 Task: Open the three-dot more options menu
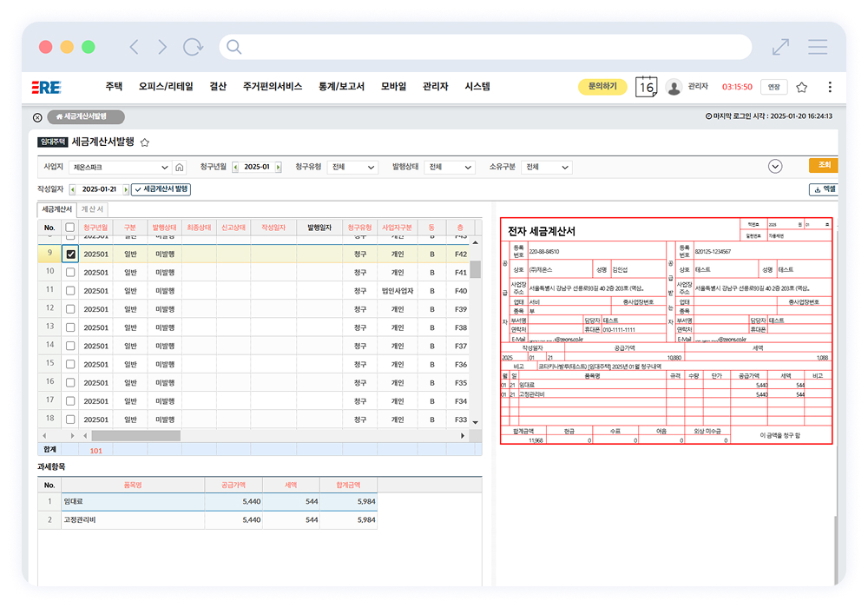click(x=830, y=87)
